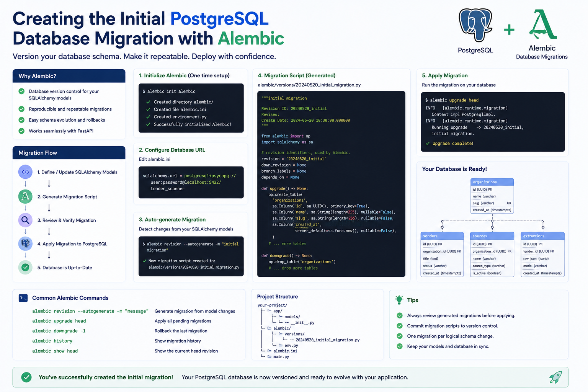Image resolution: width=588 pixels, height=392 pixels.
Task: Click the "slug (varchar)" row in the organizations table
Action: pyautogui.click(x=492, y=203)
